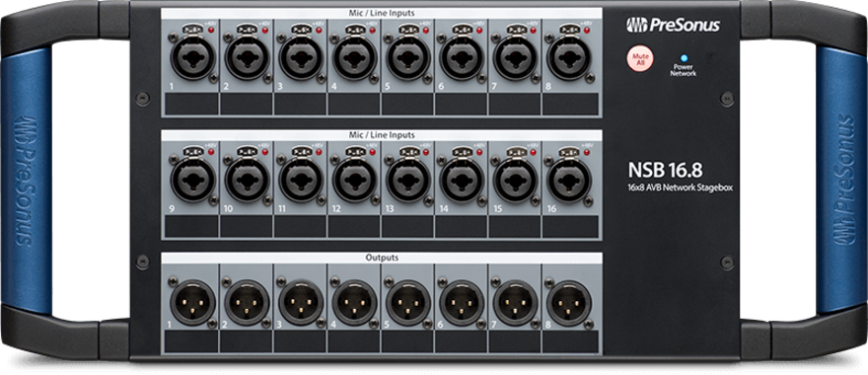Image resolution: width=868 pixels, height=375 pixels.
Task: Pick the XLR output 4 connector
Action: [354, 302]
